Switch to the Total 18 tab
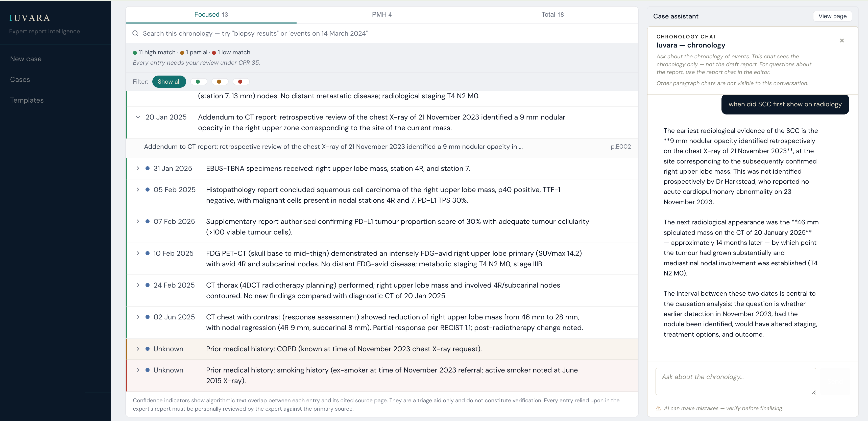Screen dimensions: 868x421 (x=553, y=14)
